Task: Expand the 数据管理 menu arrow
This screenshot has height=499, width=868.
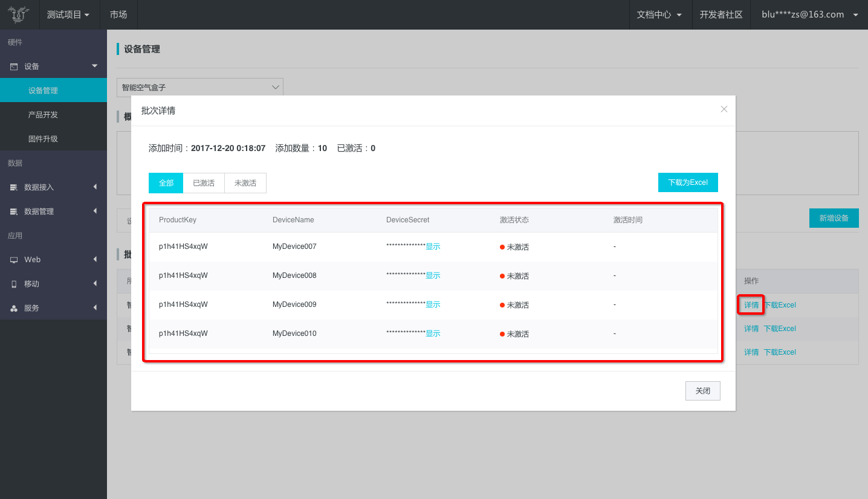Action: coord(95,211)
